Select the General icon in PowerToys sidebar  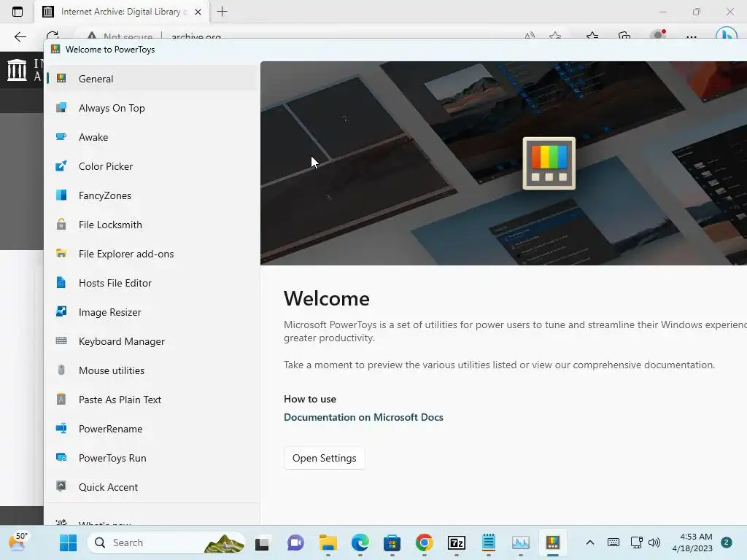tap(61, 79)
